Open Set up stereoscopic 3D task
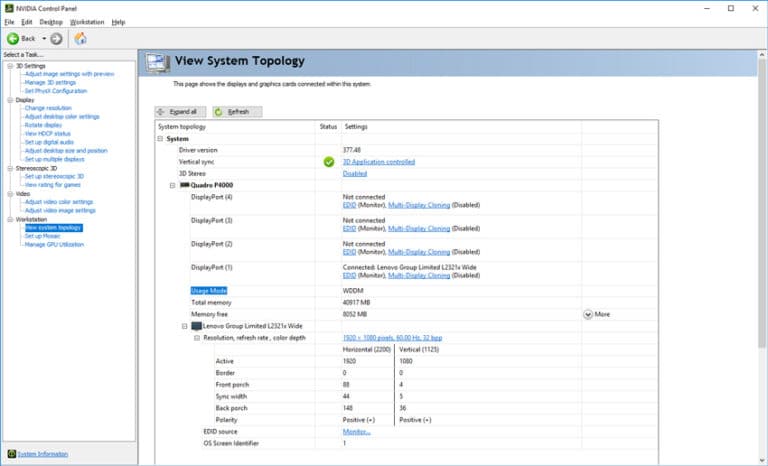Viewport: 768px width, 466px height. [54, 176]
